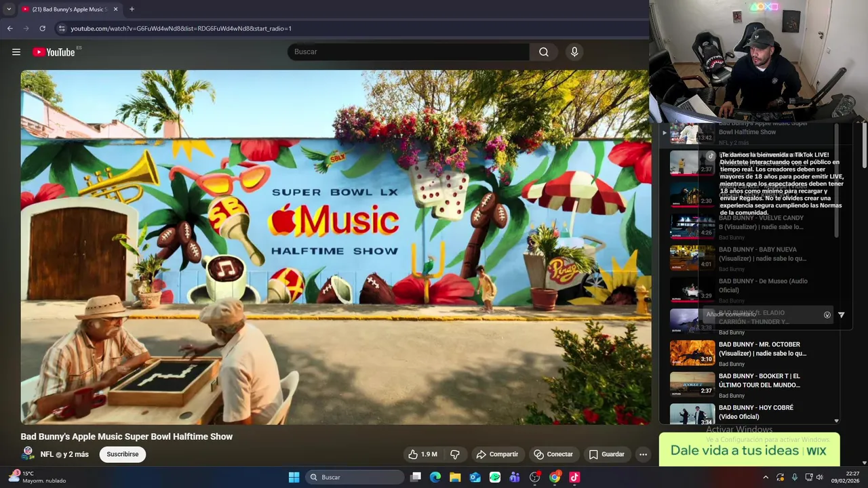Open the HOY COBRÉ video thumbnail
The width and height of the screenshot is (868, 488).
[692, 415]
